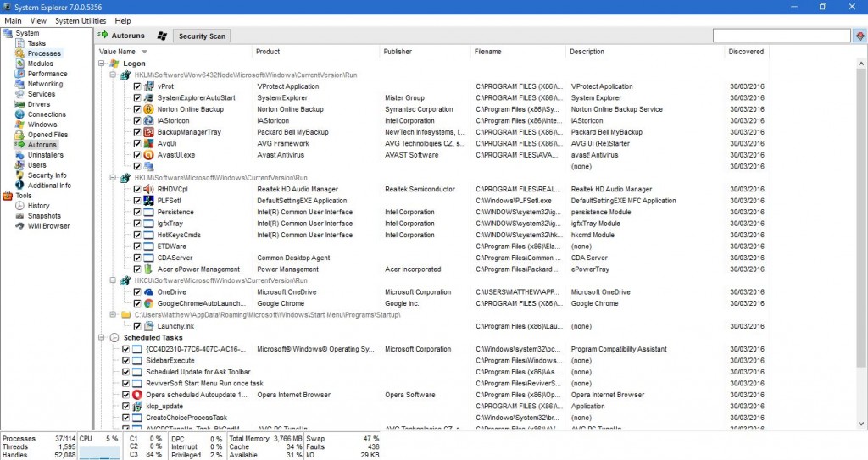Open the Help menu
The width and height of the screenshot is (868, 460).
point(123,20)
